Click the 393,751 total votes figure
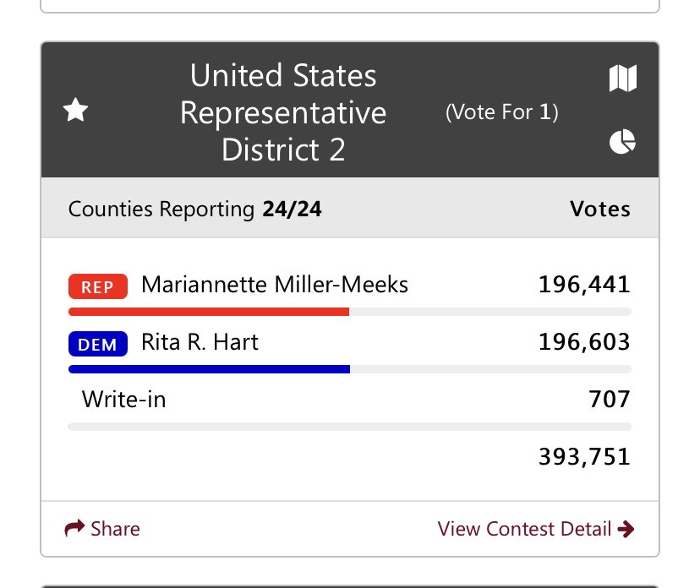Image resolution: width=700 pixels, height=588 pixels. point(584,457)
